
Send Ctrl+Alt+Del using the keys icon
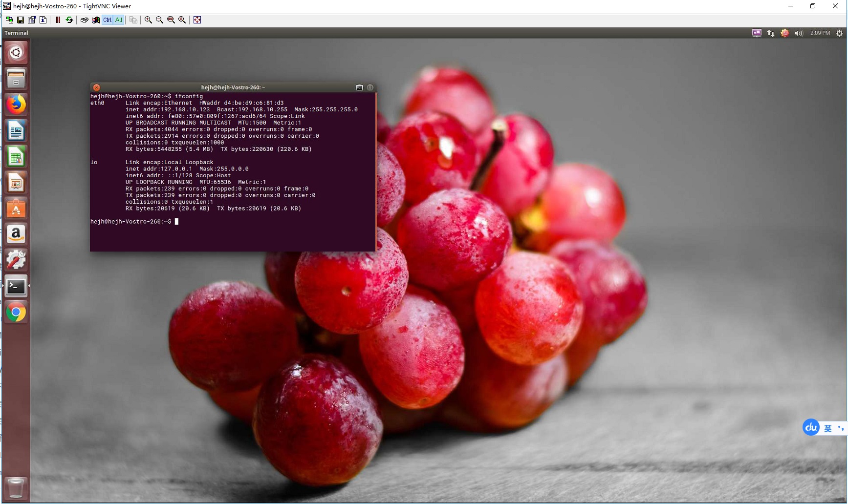click(84, 20)
